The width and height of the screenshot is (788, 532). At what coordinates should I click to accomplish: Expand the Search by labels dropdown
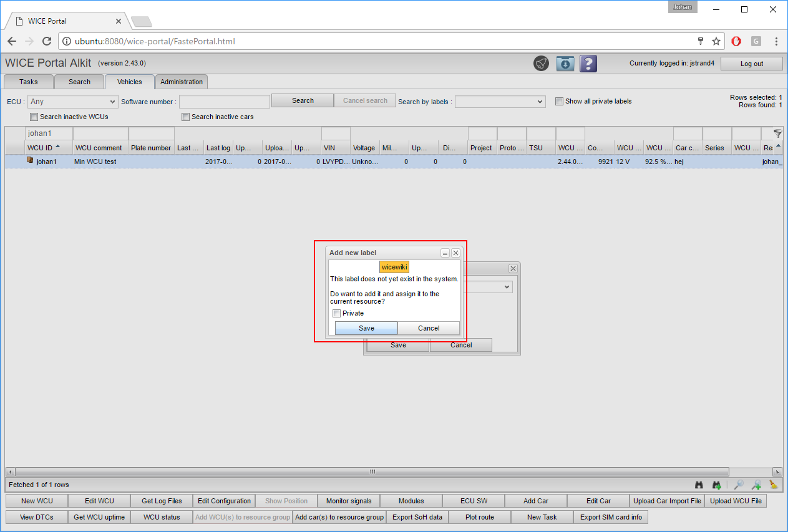[500, 101]
